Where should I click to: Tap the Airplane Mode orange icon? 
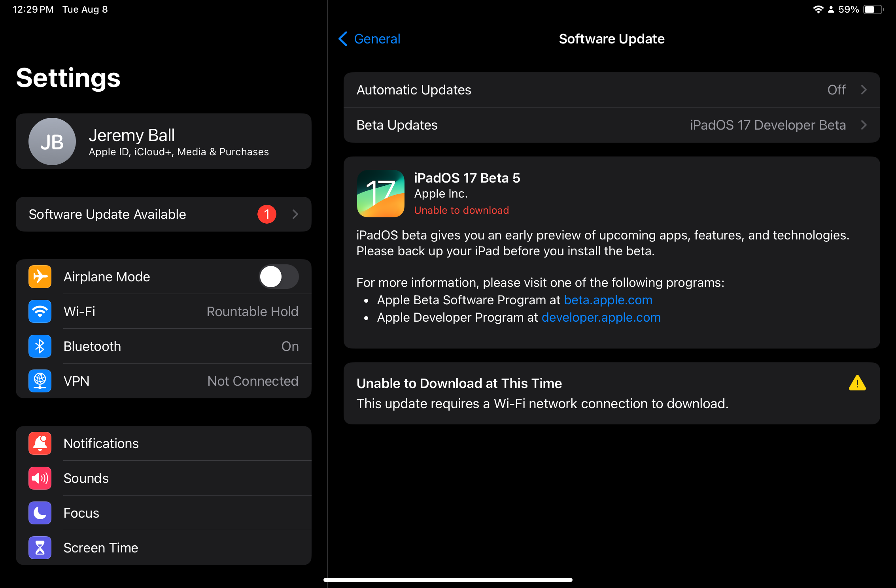pos(40,277)
